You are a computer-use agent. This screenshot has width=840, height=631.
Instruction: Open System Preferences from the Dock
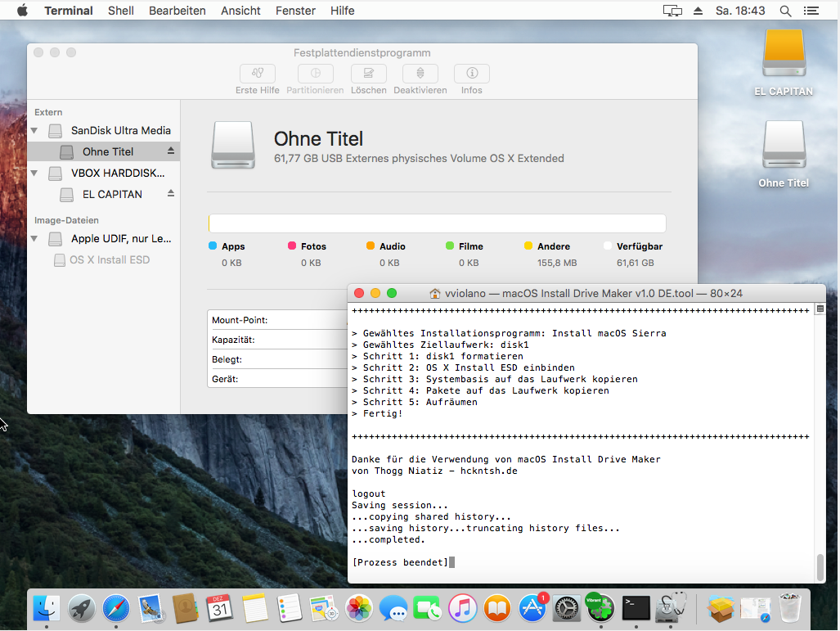coord(566,608)
